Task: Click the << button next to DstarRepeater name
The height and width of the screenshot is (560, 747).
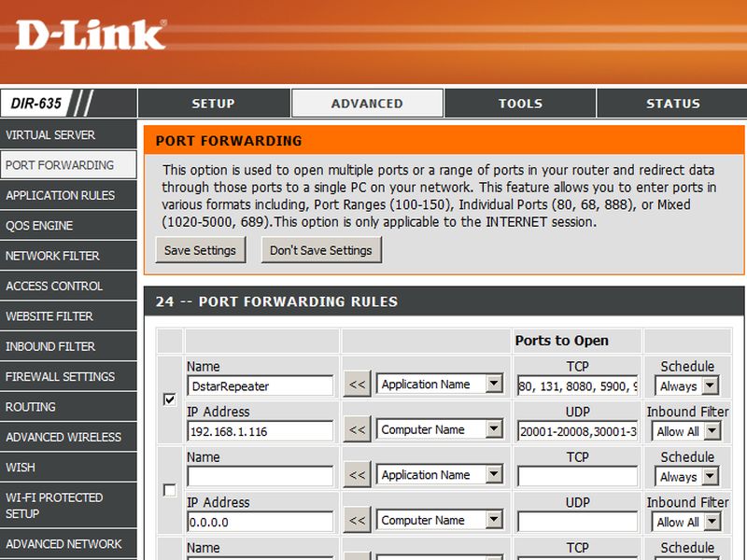Action: (358, 385)
